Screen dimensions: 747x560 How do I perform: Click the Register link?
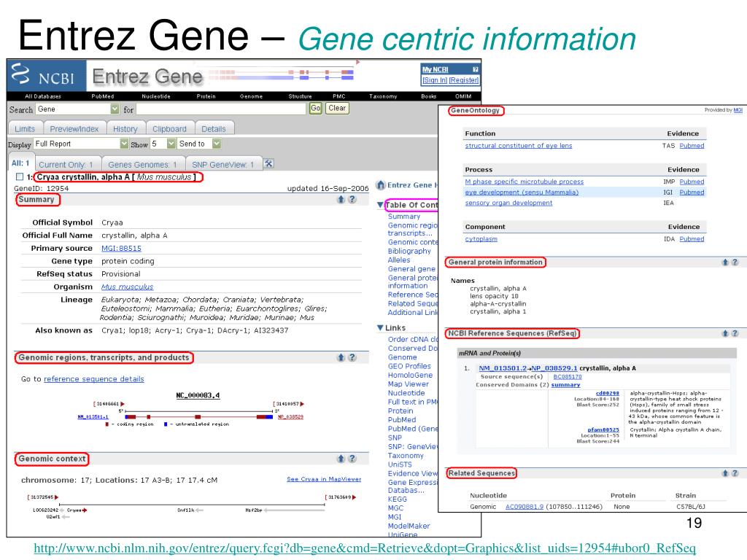coord(464,80)
